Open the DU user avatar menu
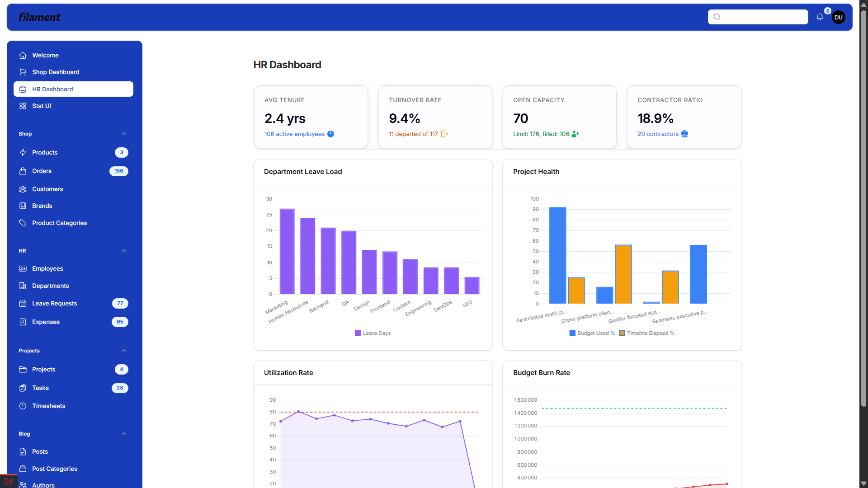868x488 pixels. (x=839, y=17)
